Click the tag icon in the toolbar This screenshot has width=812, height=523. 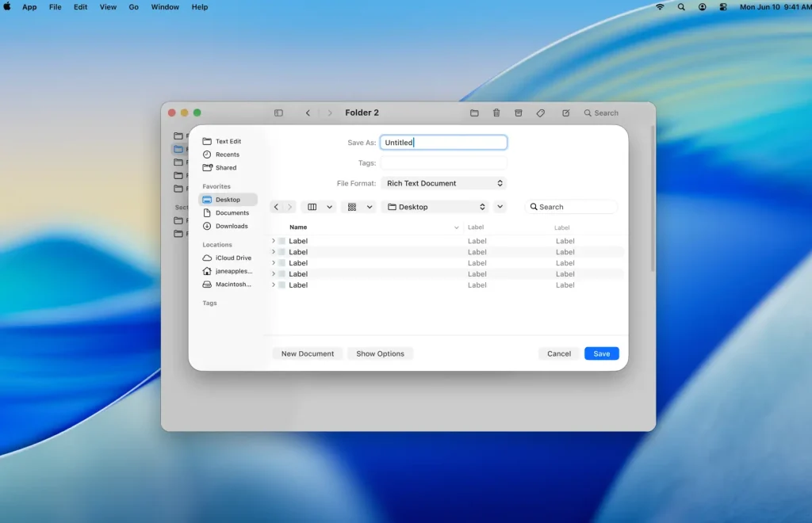[541, 113]
